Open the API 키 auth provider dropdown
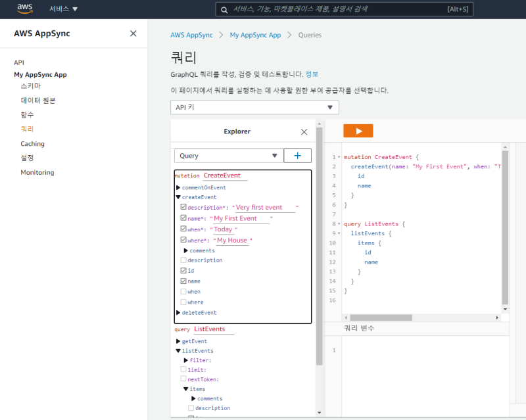The image size is (526, 420). (x=254, y=107)
